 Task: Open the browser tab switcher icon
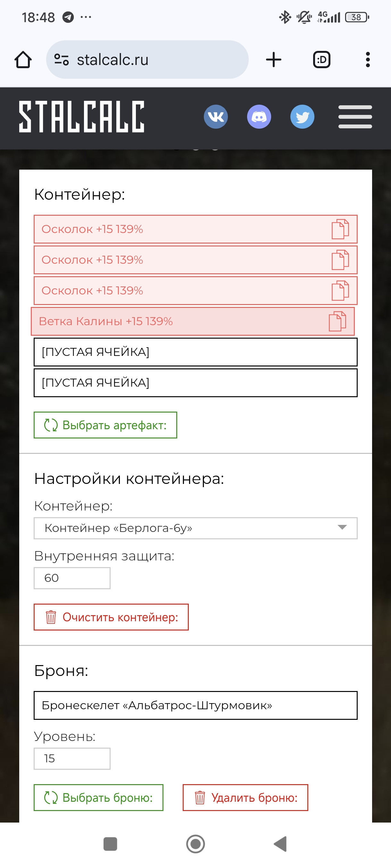321,60
